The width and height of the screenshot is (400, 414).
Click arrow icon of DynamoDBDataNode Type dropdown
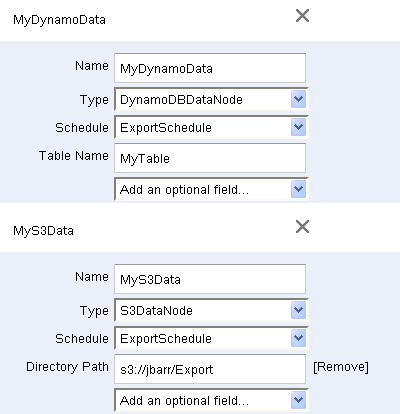298,99
